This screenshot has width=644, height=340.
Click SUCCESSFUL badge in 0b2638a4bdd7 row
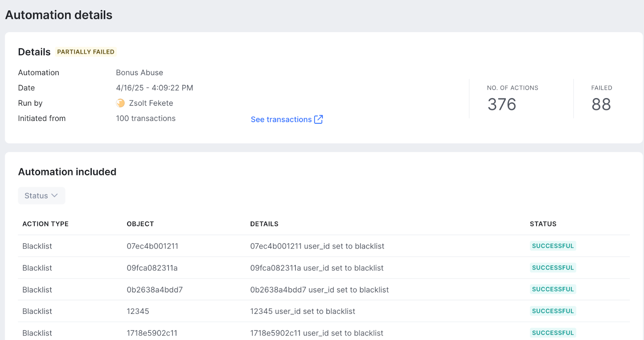point(553,289)
